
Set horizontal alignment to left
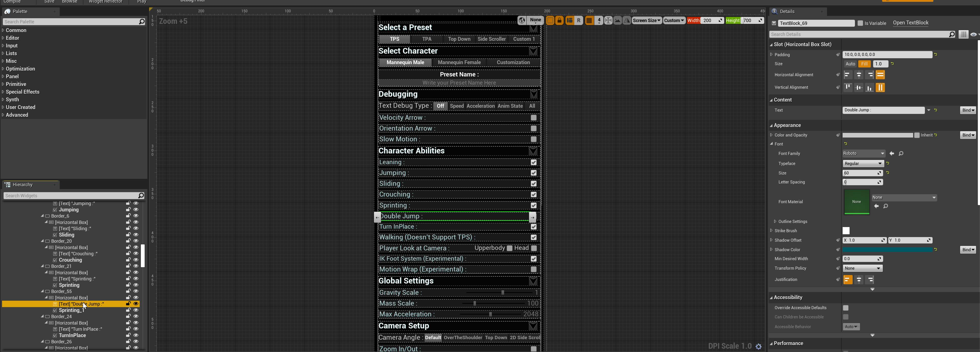(x=848, y=75)
